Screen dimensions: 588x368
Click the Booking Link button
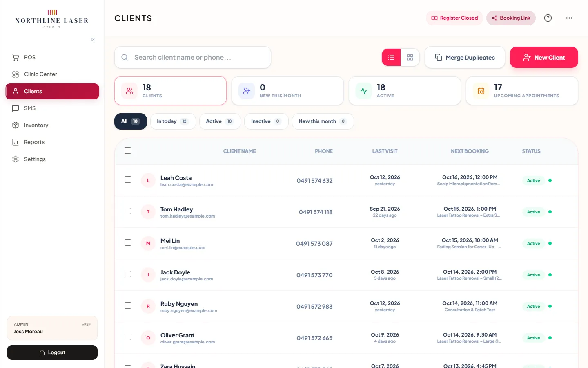(x=511, y=18)
